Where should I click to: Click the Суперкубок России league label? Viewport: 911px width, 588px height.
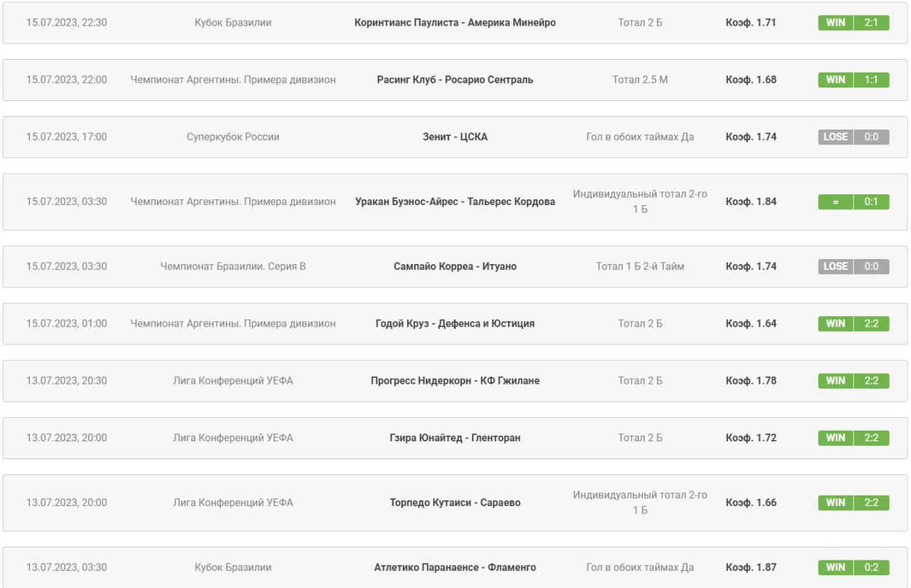(233, 137)
